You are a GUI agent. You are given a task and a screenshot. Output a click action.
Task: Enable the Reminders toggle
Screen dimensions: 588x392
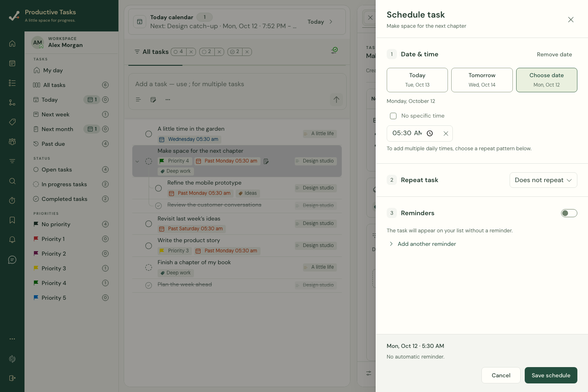[x=569, y=213]
